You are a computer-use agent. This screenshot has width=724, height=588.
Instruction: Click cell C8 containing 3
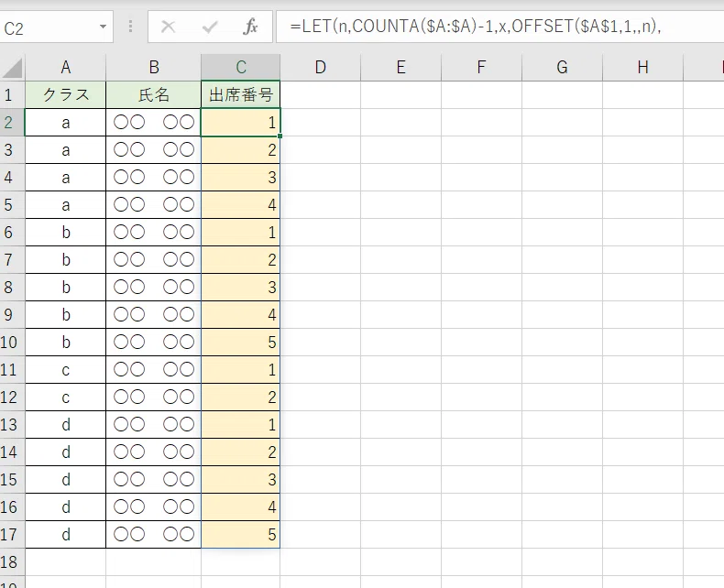tap(240, 287)
